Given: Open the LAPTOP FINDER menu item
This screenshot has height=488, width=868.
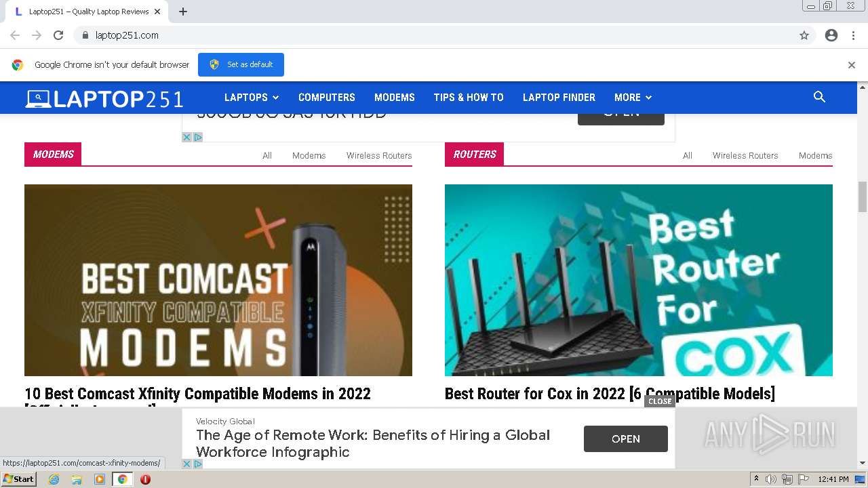Looking at the screenshot, I should pyautogui.click(x=559, y=98).
